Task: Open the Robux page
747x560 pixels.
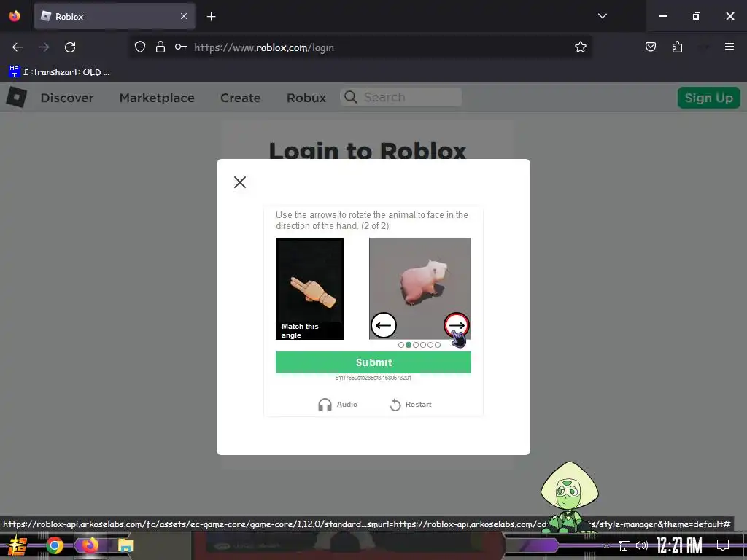Action: click(306, 98)
